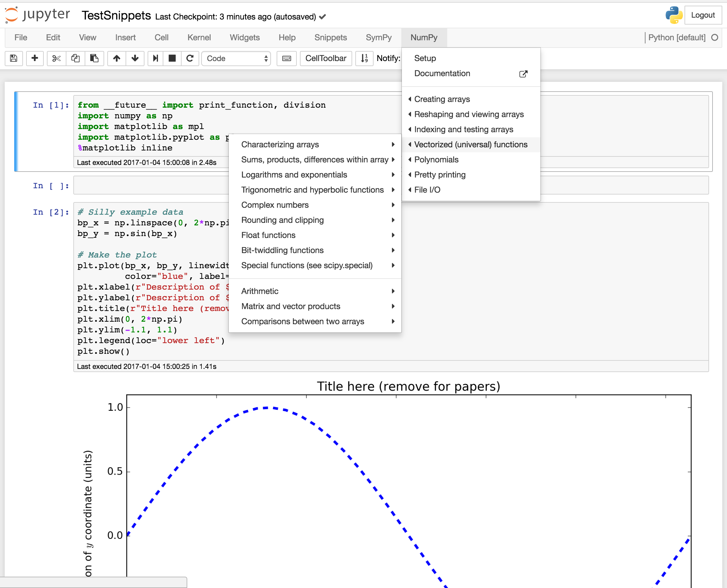Open the SymPy menu
The image size is (727, 588).
coord(378,37)
